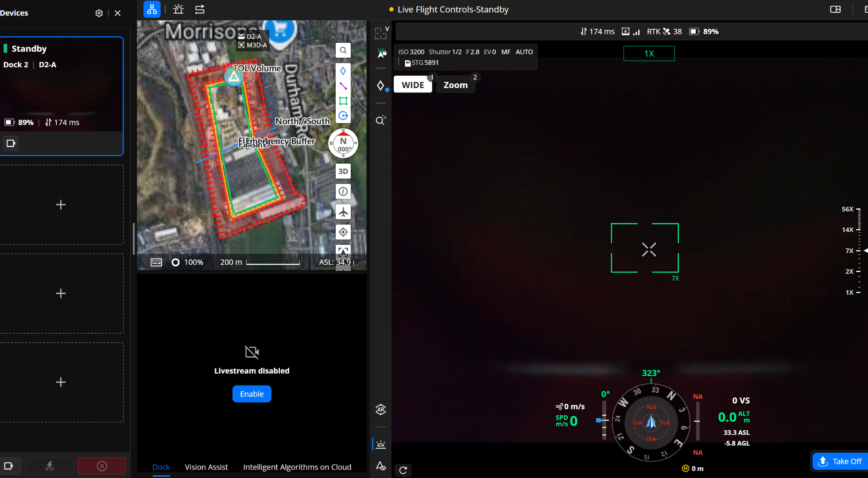Image resolution: width=868 pixels, height=478 pixels.
Task: Collapse the Devices panel
Action: (117, 13)
